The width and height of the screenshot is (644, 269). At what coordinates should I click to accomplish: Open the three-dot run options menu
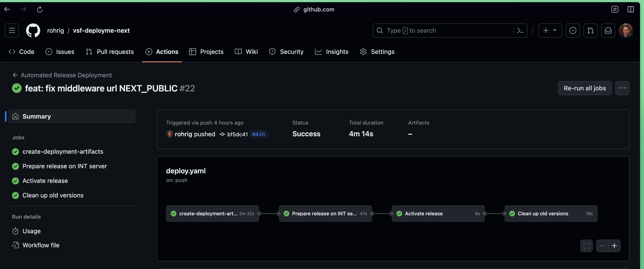[622, 88]
